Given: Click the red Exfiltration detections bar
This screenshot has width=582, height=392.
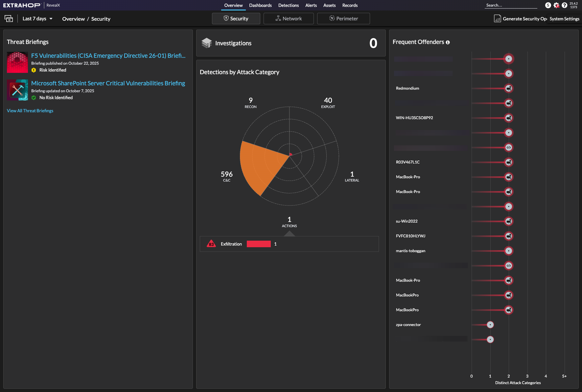Looking at the screenshot, I should [259, 244].
